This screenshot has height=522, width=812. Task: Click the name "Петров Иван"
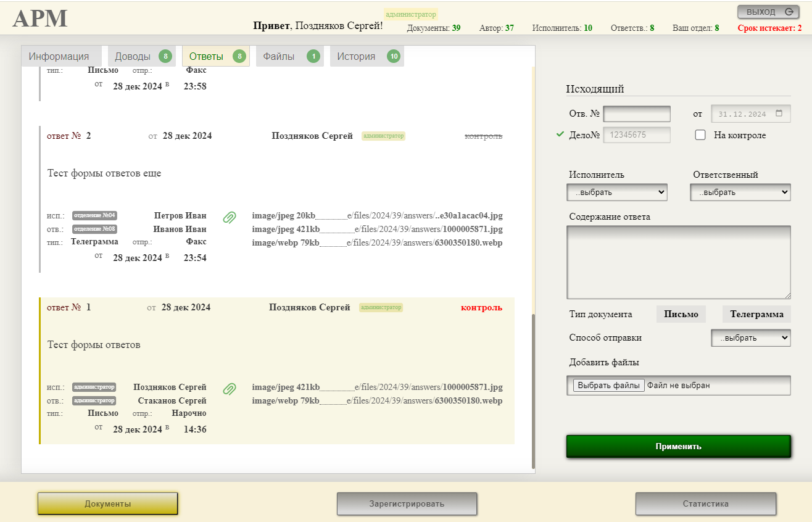coord(180,216)
